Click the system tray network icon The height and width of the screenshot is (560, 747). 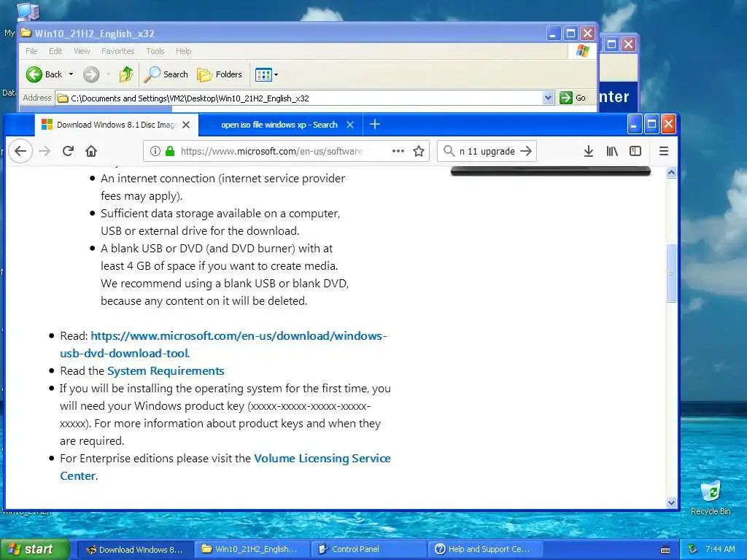(693, 550)
